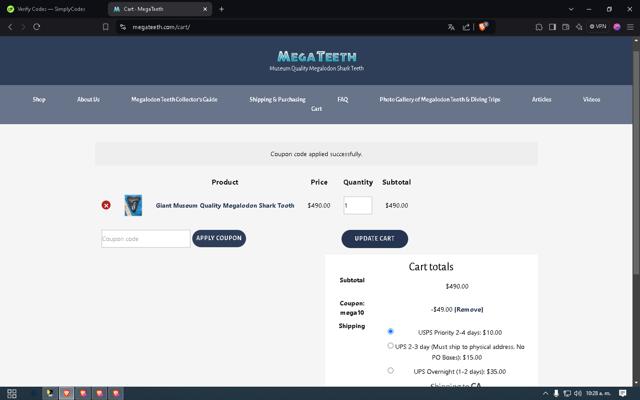Open the browser hamburger menu
The height and width of the screenshot is (400, 640).
(x=630, y=27)
